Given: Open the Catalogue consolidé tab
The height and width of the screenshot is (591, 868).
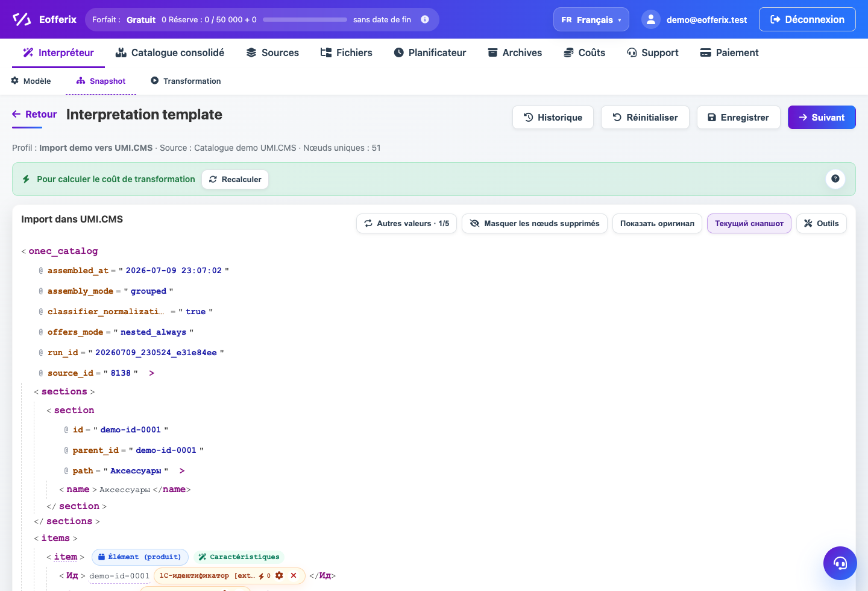Looking at the screenshot, I should [170, 52].
